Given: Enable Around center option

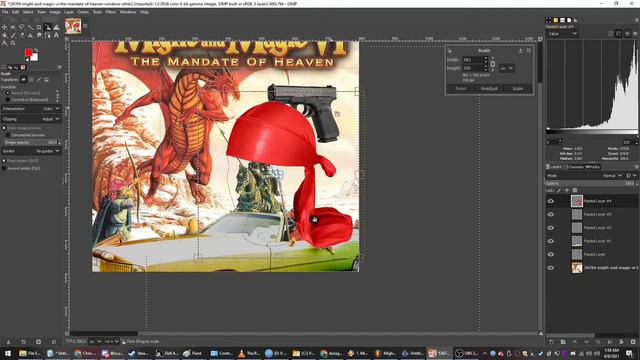Looking at the screenshot, I should point(4,168).
